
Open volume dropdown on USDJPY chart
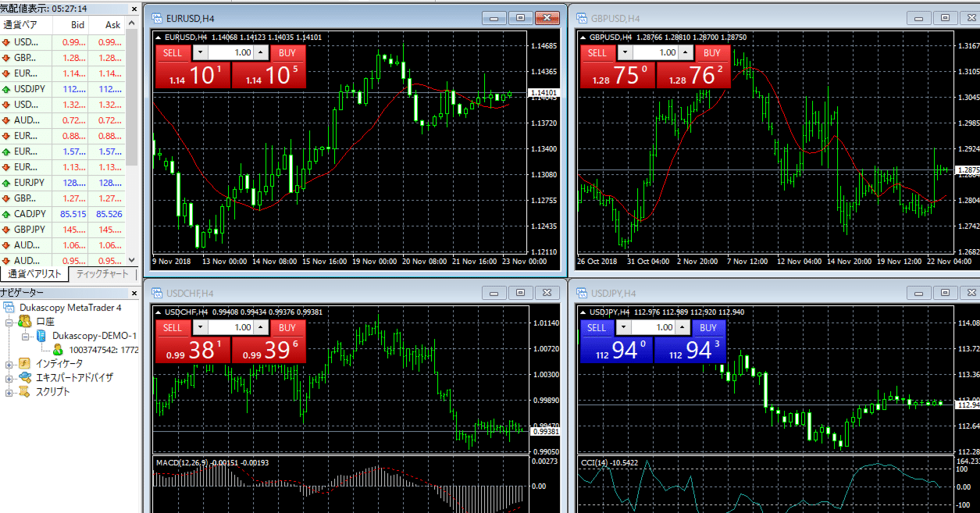(x=624, y=328)
